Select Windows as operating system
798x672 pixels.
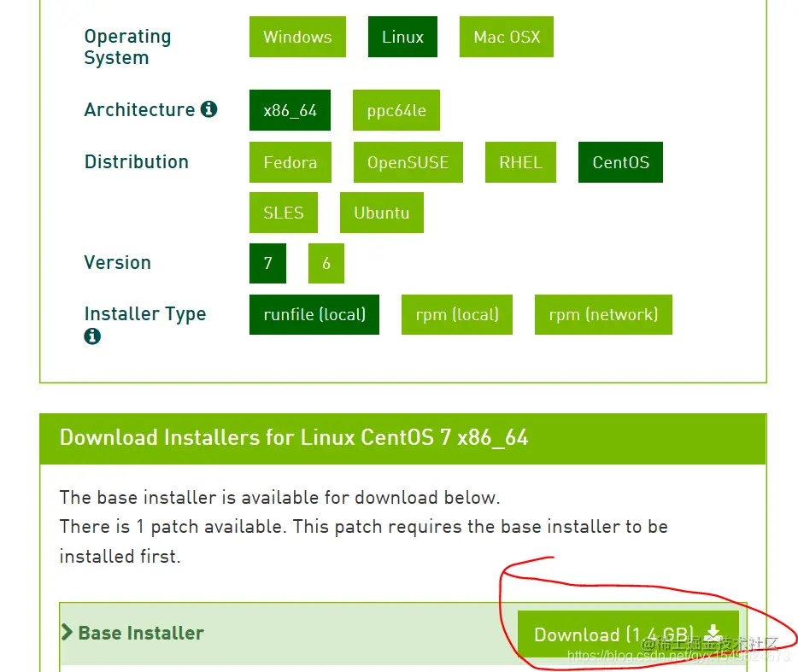[297, 37]
